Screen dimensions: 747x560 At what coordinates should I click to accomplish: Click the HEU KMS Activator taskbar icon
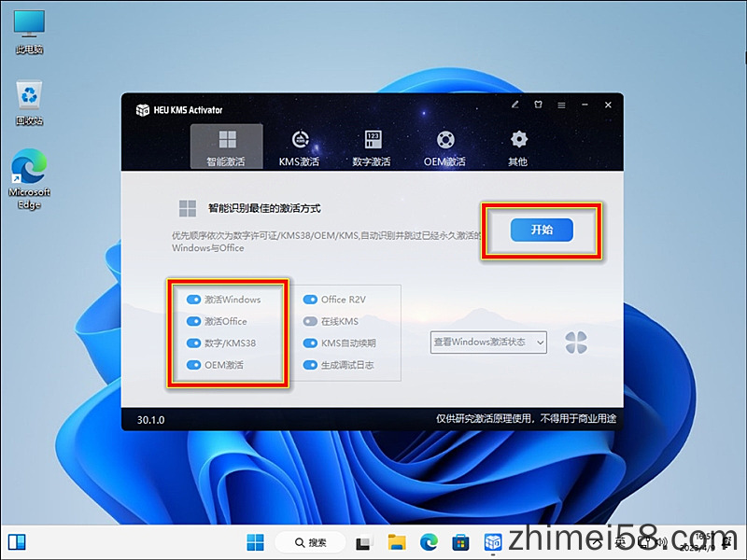tap(493, 542)
